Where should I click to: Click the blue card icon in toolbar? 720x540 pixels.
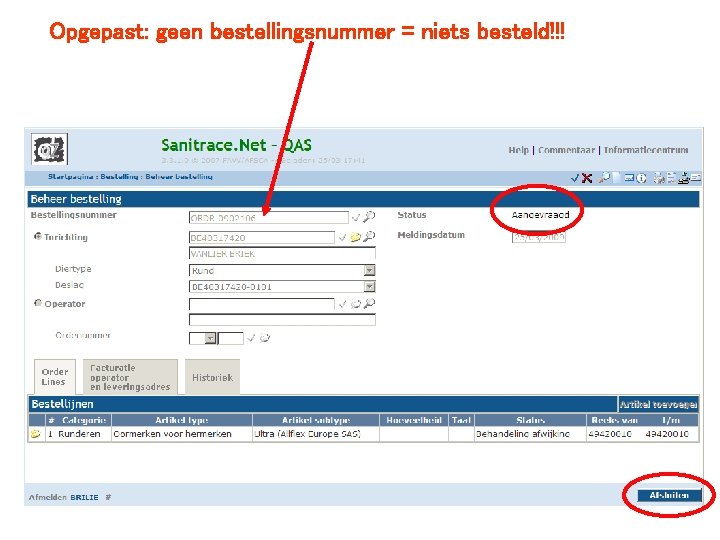629,178
